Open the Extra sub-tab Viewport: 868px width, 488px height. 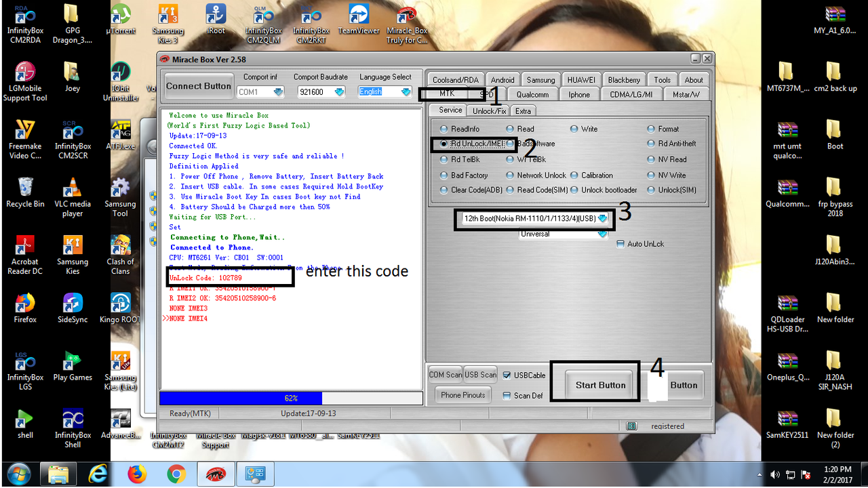(x=523, y=110)
